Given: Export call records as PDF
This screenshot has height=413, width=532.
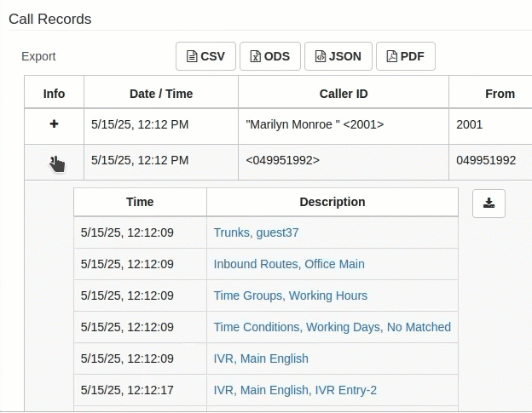Looking at the screenshot, I should point(406,56).
